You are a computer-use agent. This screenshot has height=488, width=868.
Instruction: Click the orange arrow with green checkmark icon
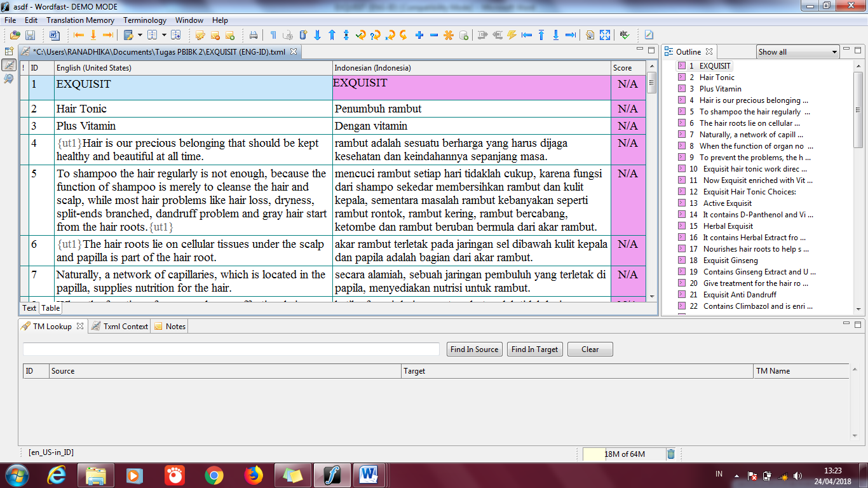(361, 36)
